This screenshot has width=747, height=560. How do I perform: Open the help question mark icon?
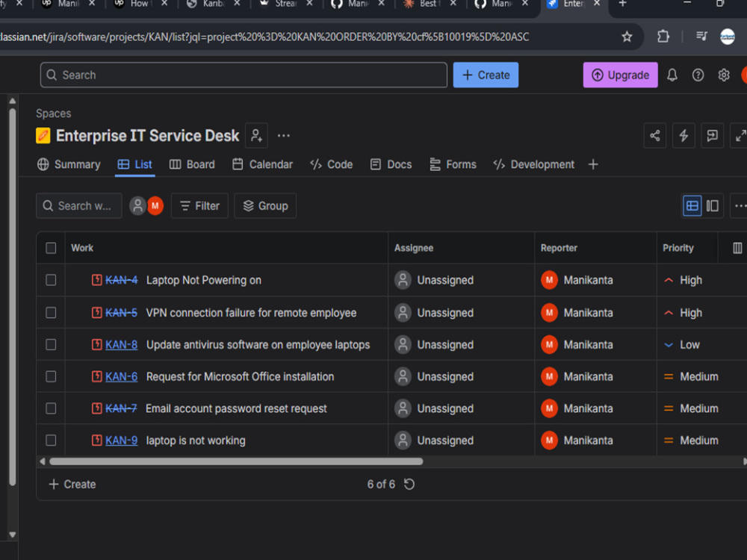click(698, 75)
